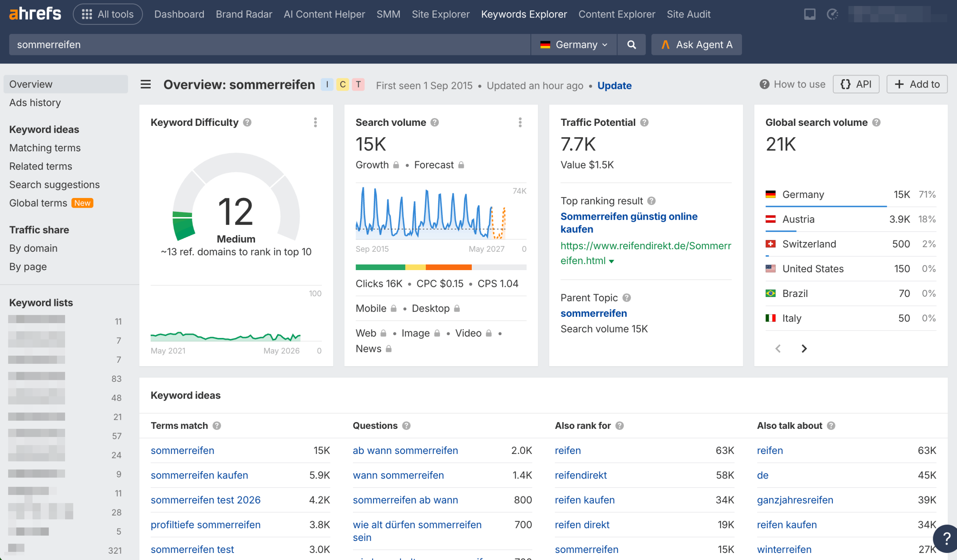Click the Also rank for help icon
Screen dimensions: 957x560
pos(619,426)
